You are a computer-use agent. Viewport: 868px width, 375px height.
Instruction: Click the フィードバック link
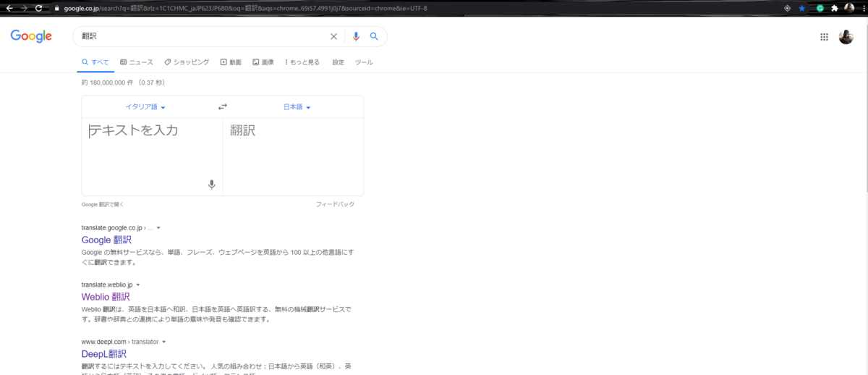pos(336,205)
